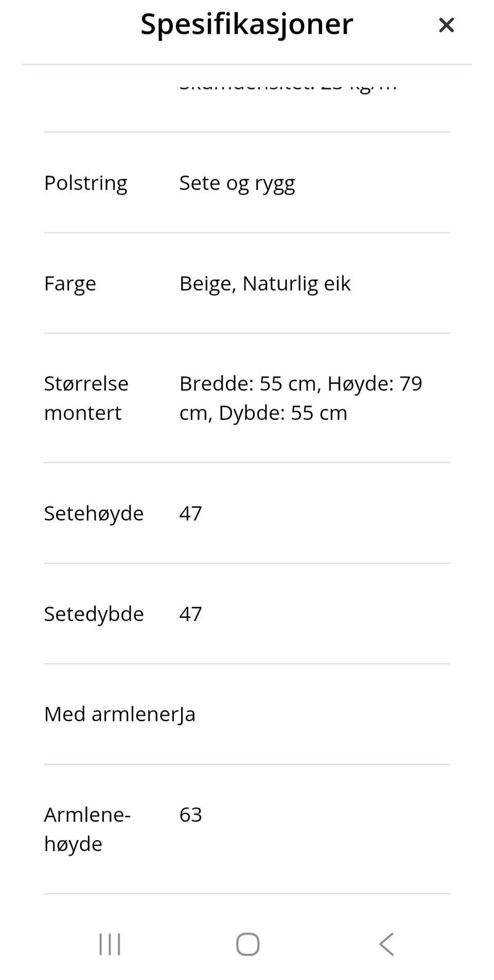Tap the value Sete og rygg
Screen dimensions: 494x980
[x=237, y=183]
